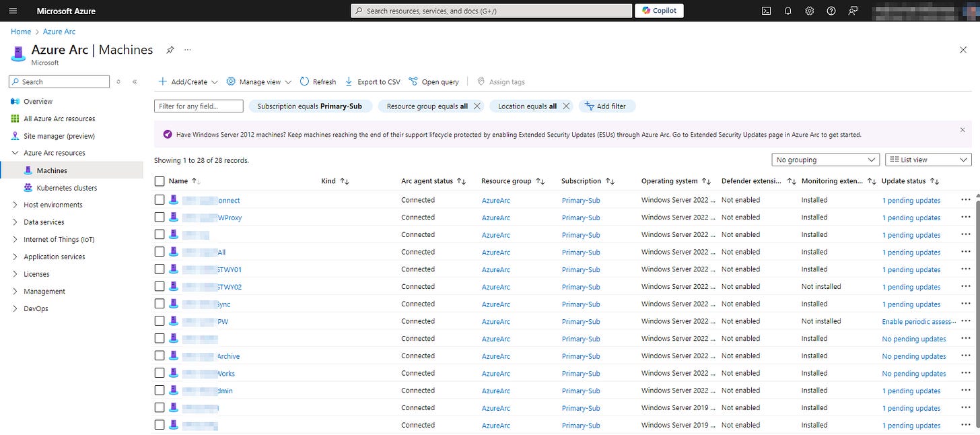Open the No grouping dropdown
Viewport: 980px width, 435px height.
[x=825, y=160]
